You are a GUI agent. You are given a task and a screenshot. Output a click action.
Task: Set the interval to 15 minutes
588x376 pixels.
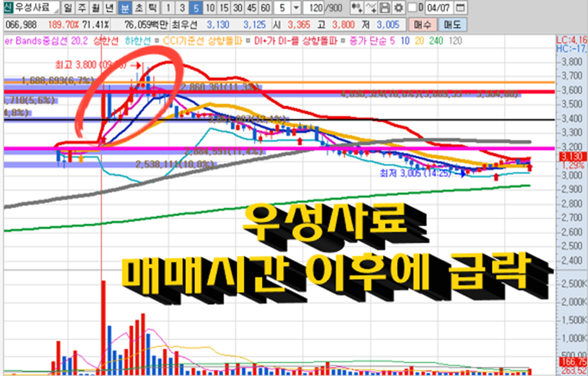224,7
